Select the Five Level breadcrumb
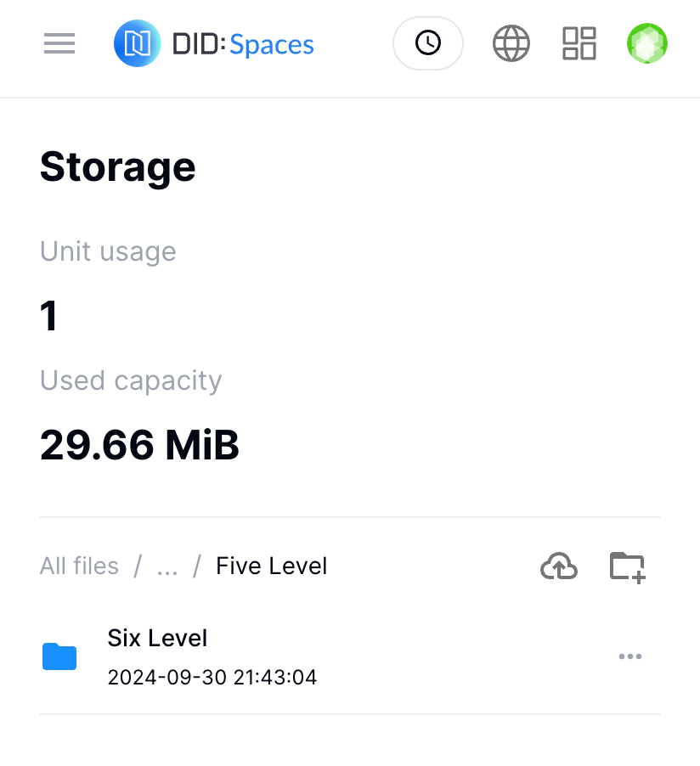The width and height of the screenshot is (700, 766). 271,566
